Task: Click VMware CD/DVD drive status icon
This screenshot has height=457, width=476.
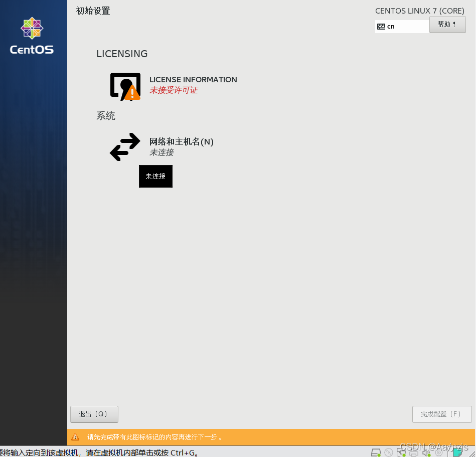Action: pos(389,452)
